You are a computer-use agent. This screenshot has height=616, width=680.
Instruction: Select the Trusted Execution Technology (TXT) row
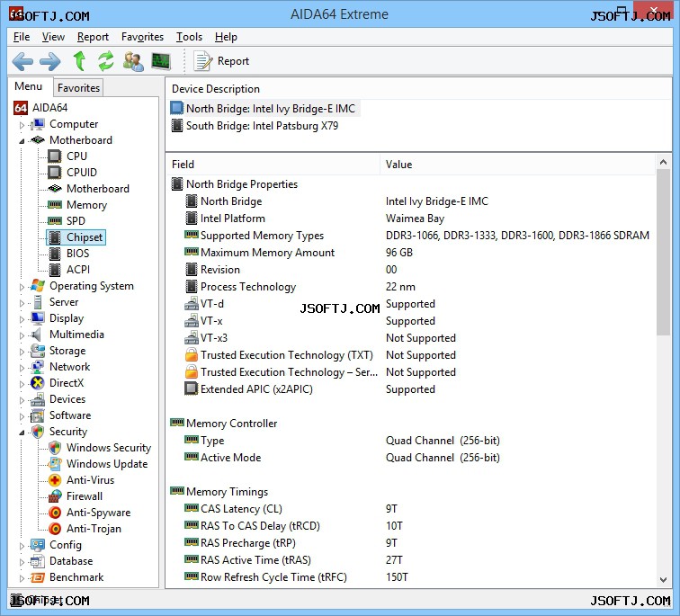[x=412, y=355]
